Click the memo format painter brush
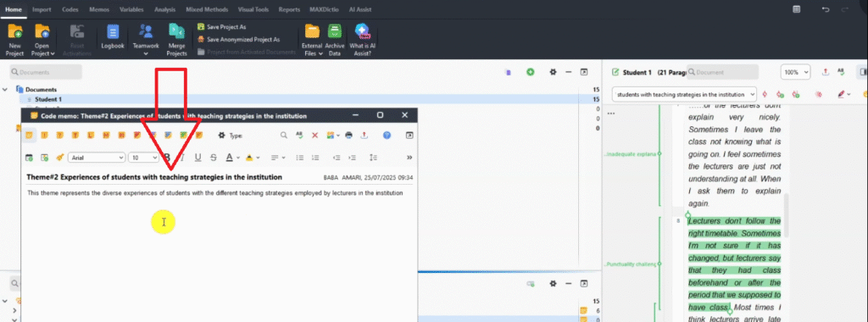This screenshot has height=322, width=868. pyautogui.click(x=60, y=158)
